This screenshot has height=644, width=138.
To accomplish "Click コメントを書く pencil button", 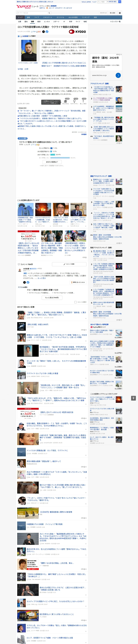I will coord(69,264).
